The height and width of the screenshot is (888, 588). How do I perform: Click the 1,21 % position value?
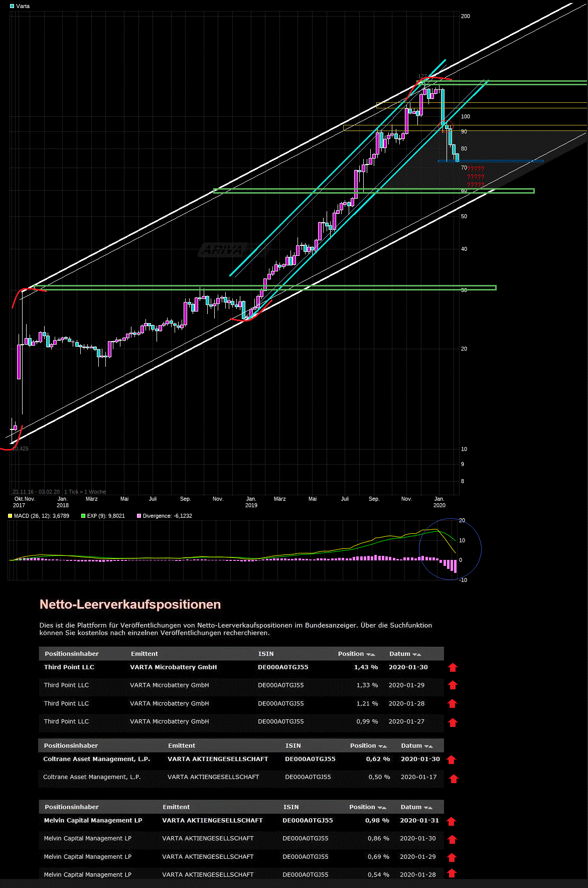click(x=367, y=703)
